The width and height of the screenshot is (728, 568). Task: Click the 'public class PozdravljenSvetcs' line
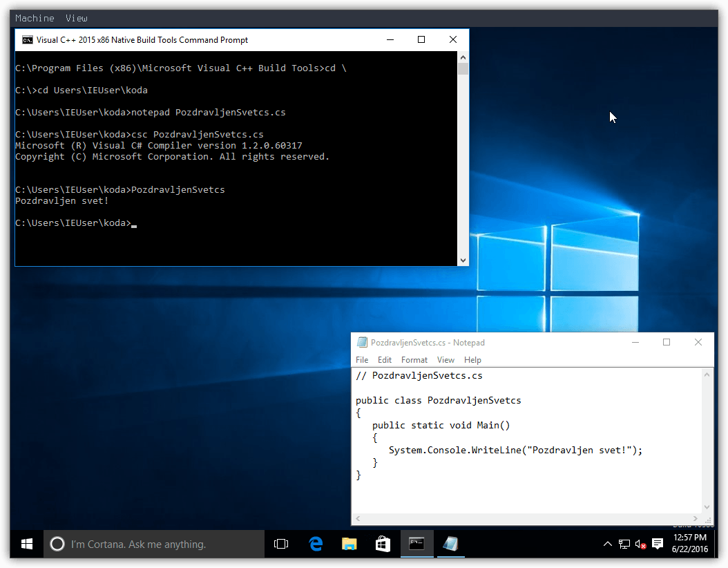(439, 400)
